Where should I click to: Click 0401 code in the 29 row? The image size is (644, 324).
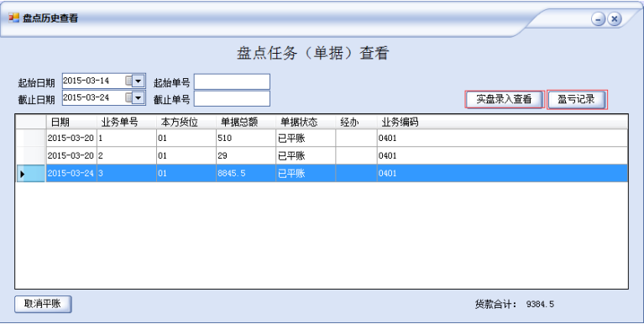[x=502, y=155]
